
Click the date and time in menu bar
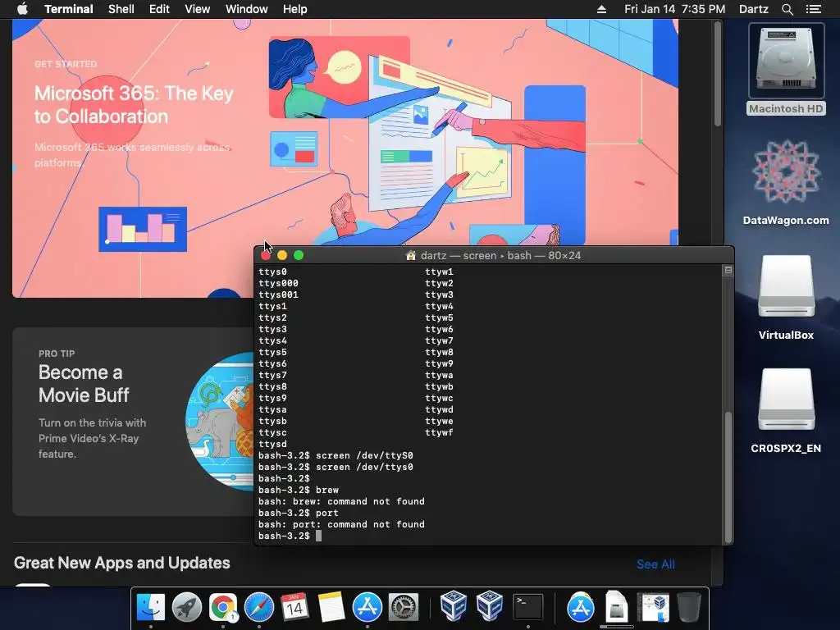(674, 9)
